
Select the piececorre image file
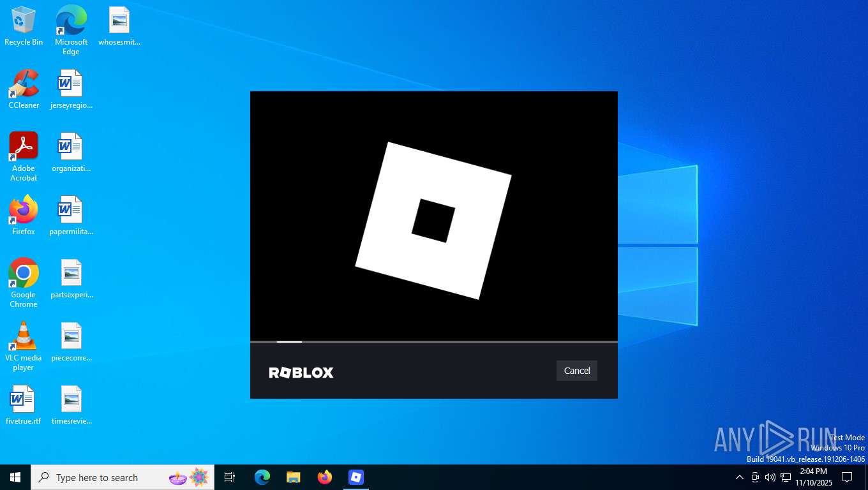coord(71,343)
